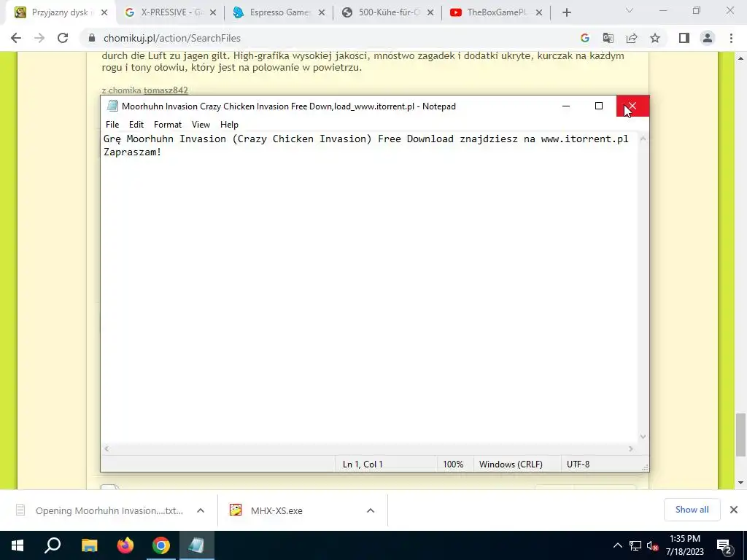Click the Google icon in address bar
Screen dimensions: 747x560
(585, 38)
